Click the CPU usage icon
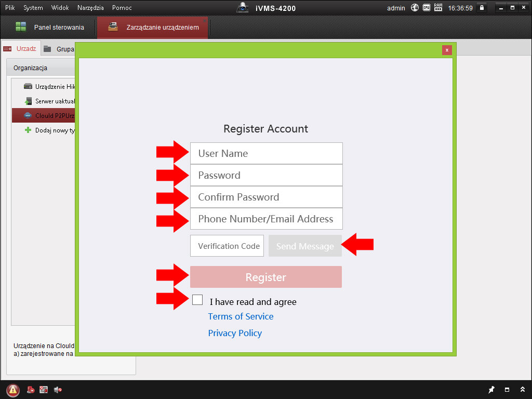This screenshot has width=532, height=399. click(427, 8)
